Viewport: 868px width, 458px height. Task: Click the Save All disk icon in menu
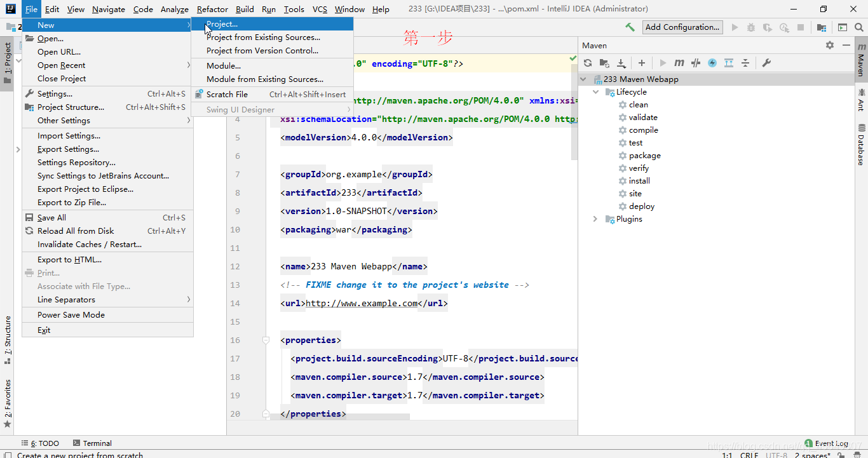(x=29, y=217)
